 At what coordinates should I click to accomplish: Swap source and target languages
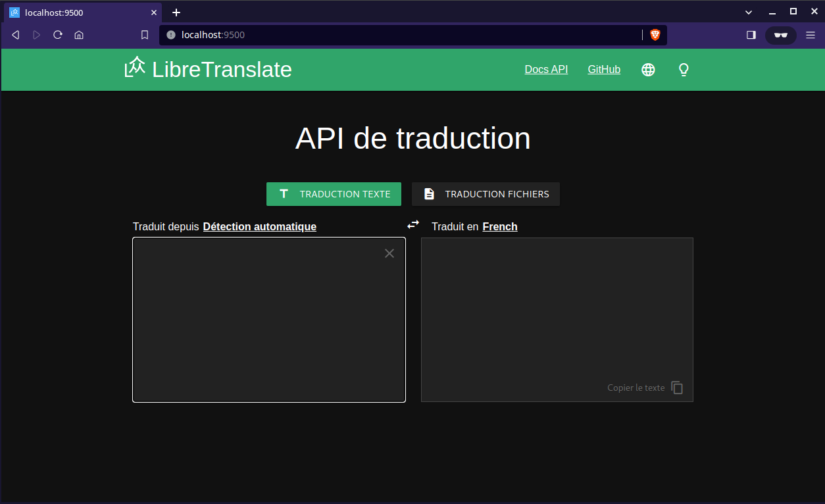pyautogui.click(x=413, y=225)
